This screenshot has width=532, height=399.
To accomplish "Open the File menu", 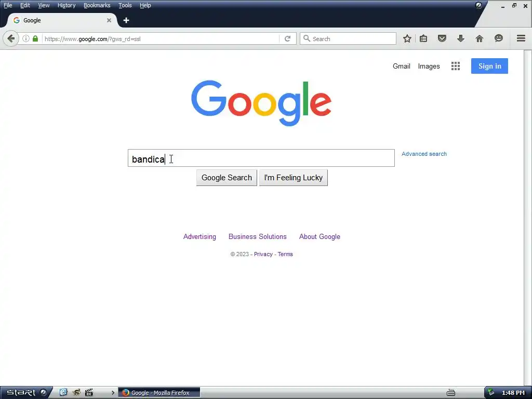I will point(8,5).
